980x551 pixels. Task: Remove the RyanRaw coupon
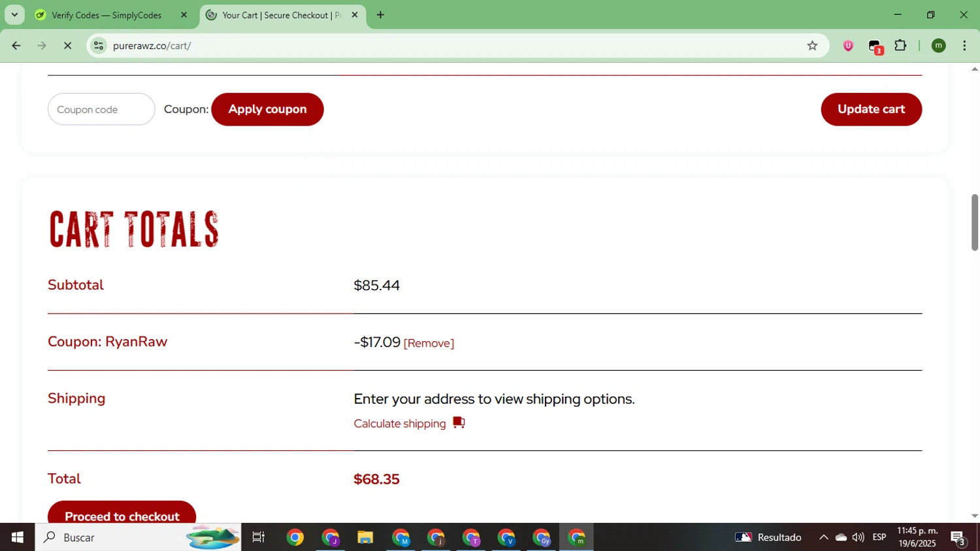coord(429,343)
